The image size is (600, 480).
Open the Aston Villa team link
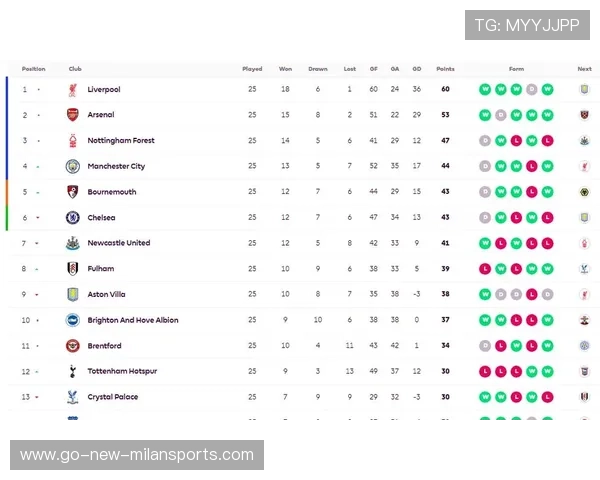pyautogui.click(x=106, y=294)
